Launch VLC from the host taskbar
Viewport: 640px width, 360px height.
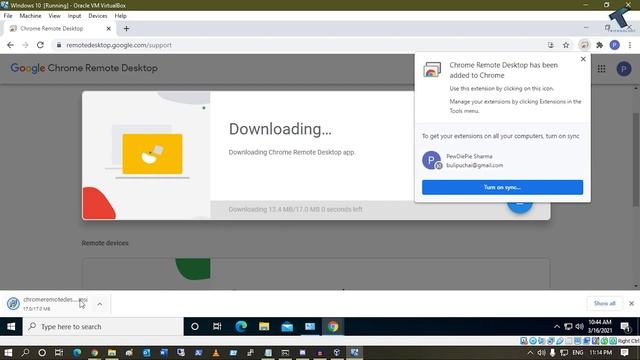216,353
